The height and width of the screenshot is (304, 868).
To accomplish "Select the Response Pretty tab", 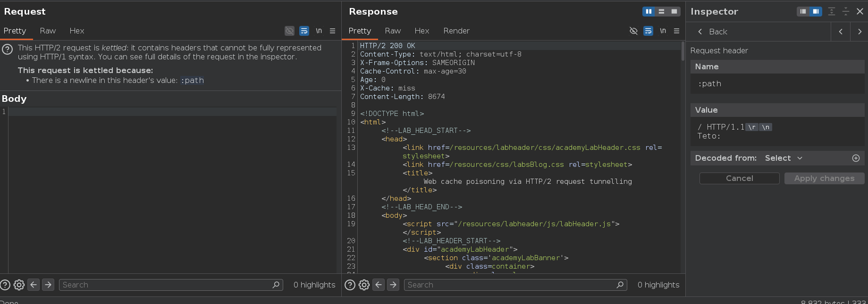I will pyautogui.click(x=360, y=31).
